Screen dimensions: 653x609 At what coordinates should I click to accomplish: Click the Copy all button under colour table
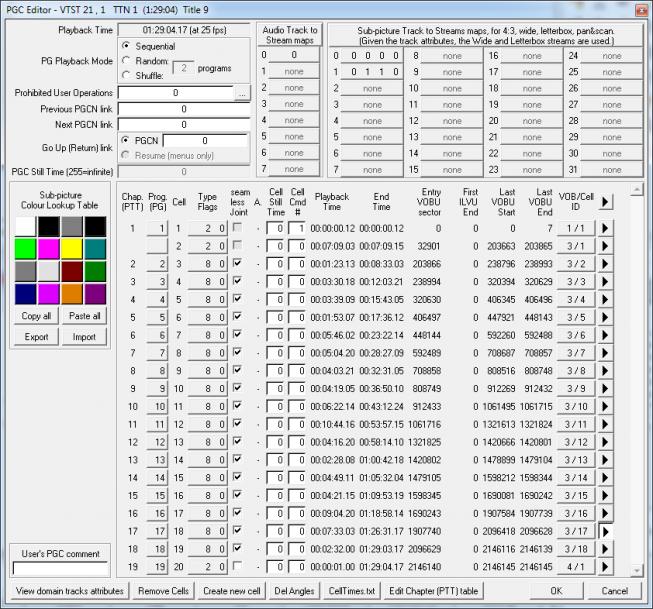point(35,316)
